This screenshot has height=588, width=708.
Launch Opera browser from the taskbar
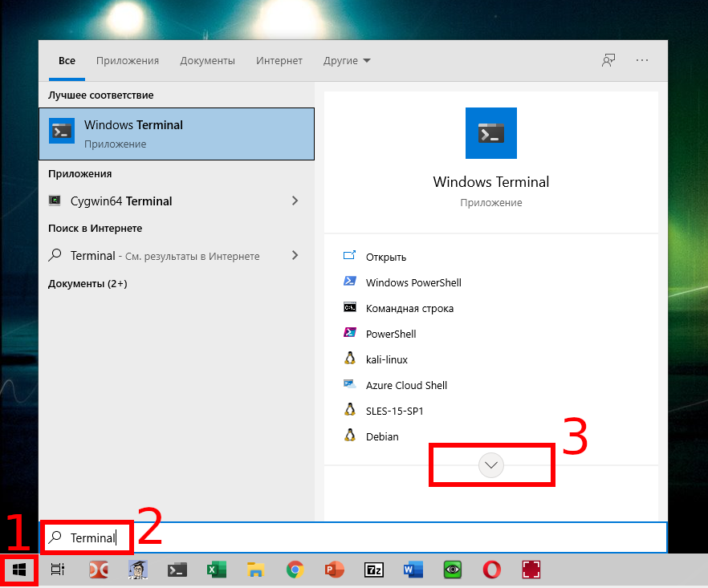pyautogui.click(x=492, y=570)
